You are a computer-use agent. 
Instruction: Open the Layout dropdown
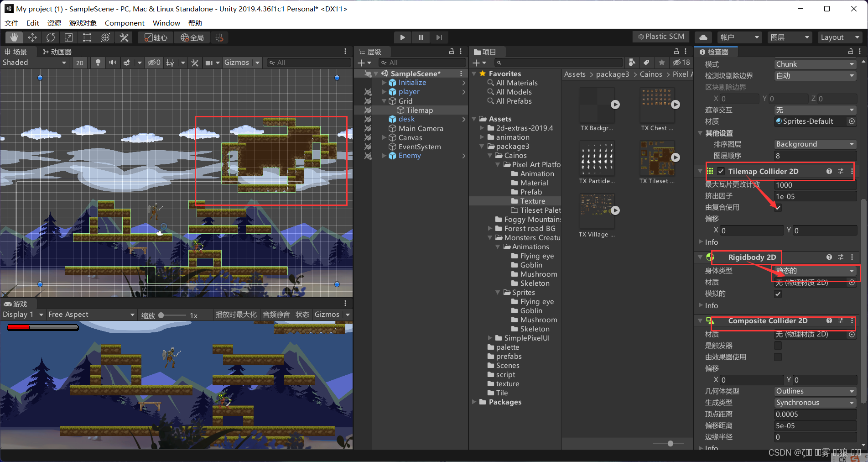pos(839,37)
